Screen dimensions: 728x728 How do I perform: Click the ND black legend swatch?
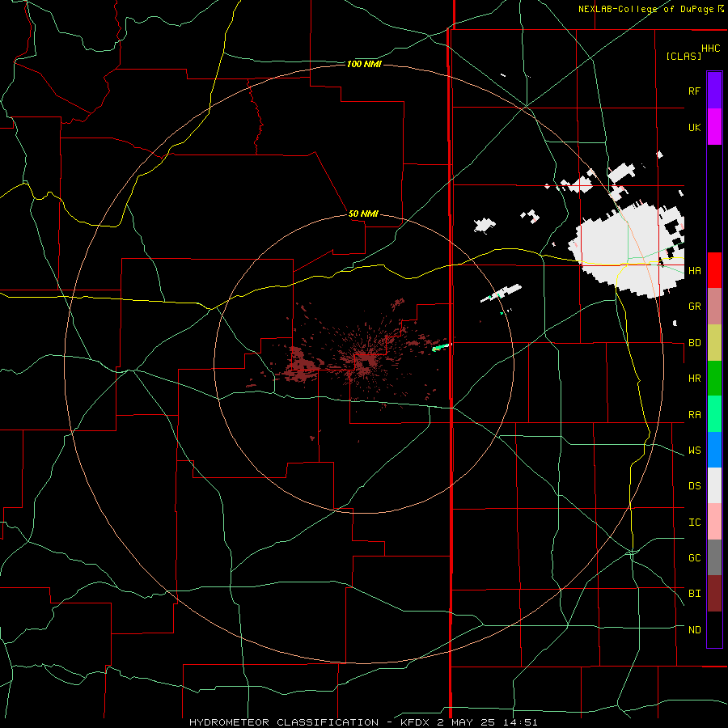(714, 629)
